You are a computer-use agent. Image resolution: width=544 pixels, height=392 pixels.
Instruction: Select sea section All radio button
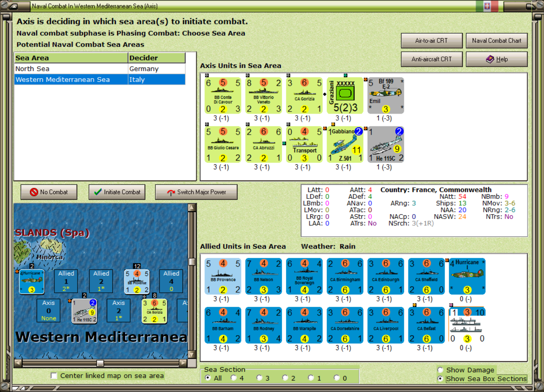(x=208, y=378)
